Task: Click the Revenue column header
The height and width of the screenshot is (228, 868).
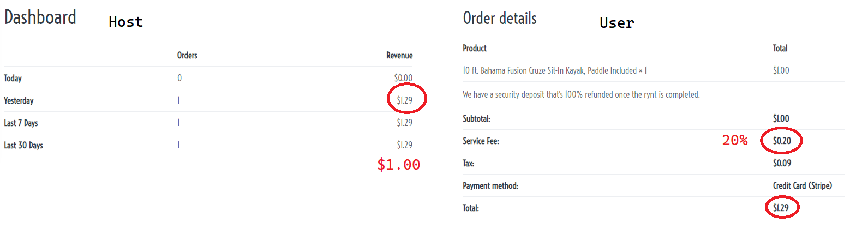Action: (399, 56)
